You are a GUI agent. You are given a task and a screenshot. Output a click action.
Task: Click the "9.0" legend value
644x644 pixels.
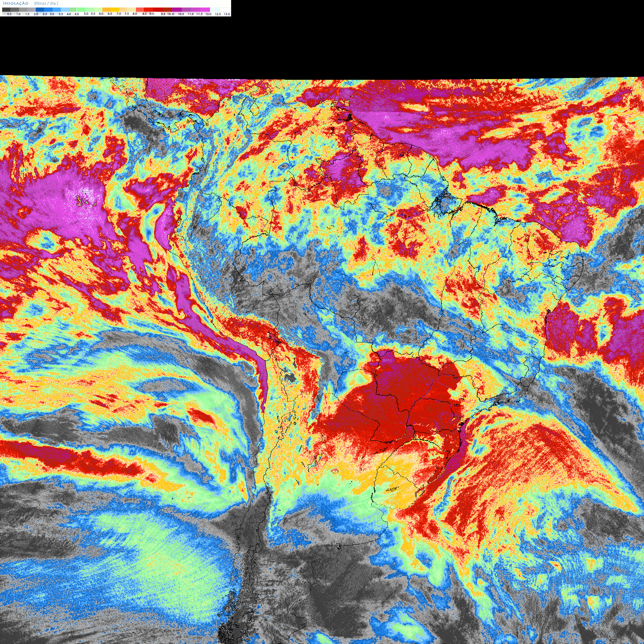tap(152, 14)
